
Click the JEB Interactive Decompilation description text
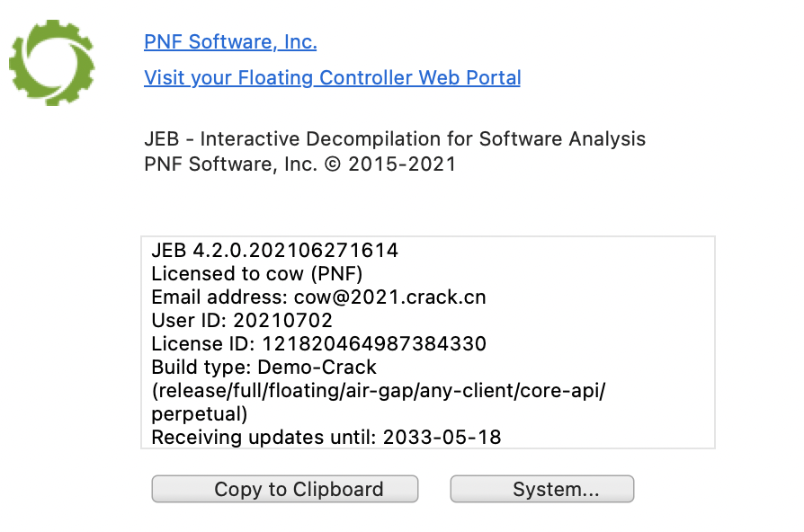pos(394,139)
